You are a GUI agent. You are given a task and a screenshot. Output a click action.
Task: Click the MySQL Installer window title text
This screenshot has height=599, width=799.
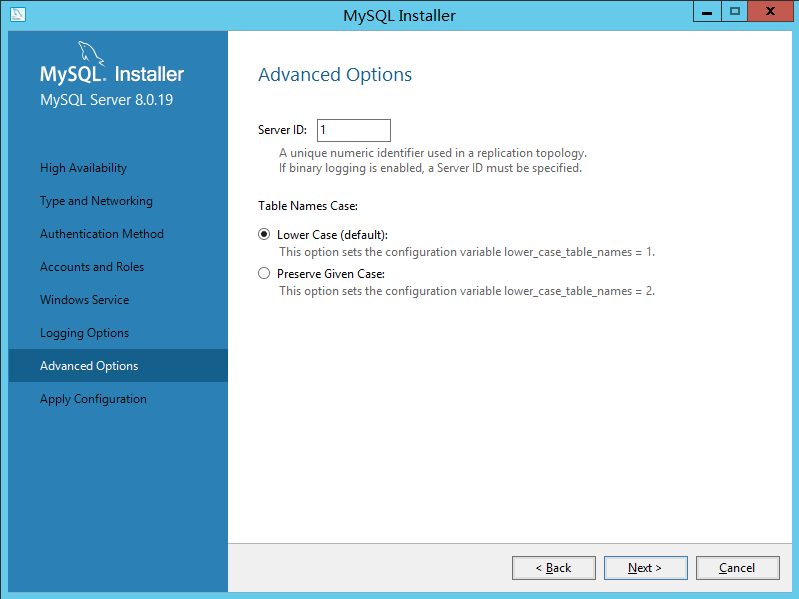(400, 16)
